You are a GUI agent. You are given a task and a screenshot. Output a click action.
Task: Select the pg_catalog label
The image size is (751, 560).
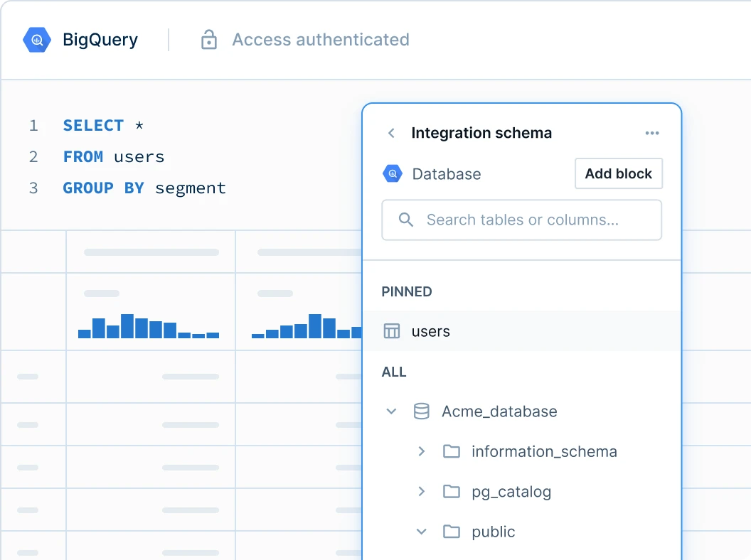coord(511,492)
